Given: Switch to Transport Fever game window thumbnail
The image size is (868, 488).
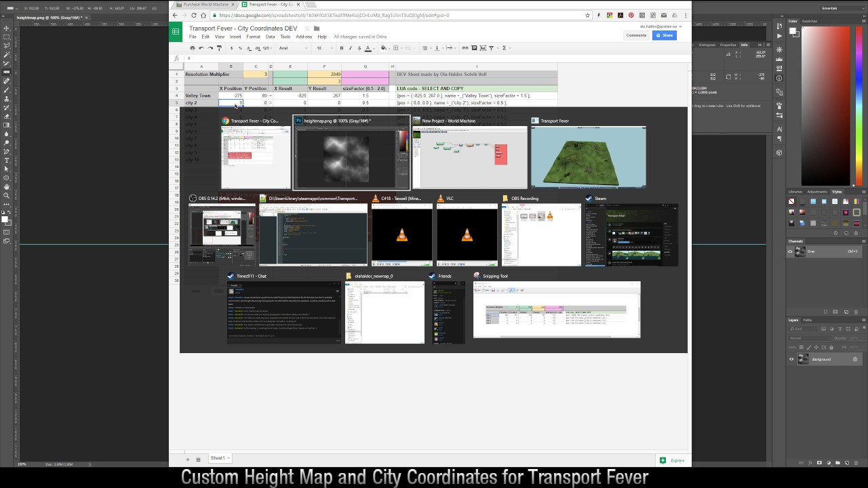Looking at the screenshot, I should click(589, 152).
